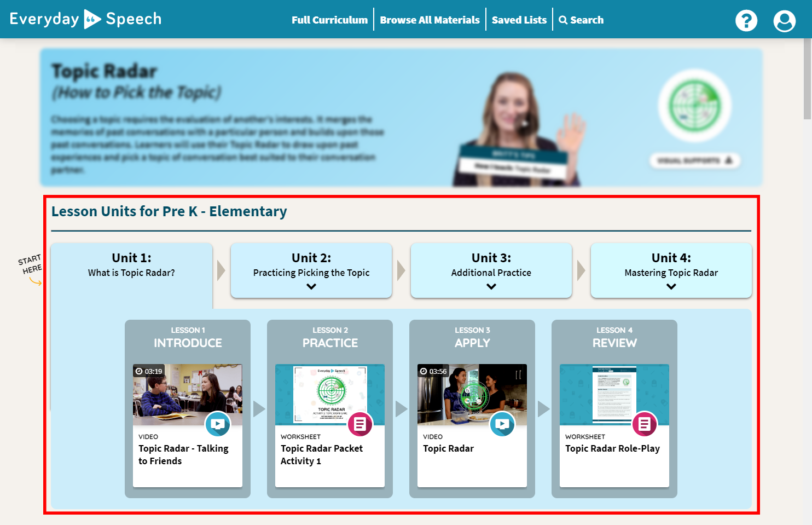Click Lesson 2 Practice header
Image resolution: width=812 pixels, height=525 pixels.
[330, 337]
